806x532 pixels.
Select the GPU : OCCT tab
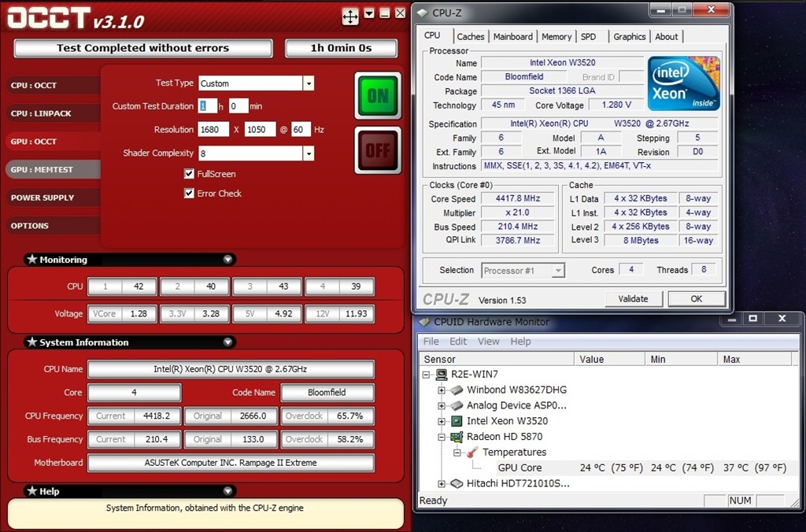[x=53, y=142]
